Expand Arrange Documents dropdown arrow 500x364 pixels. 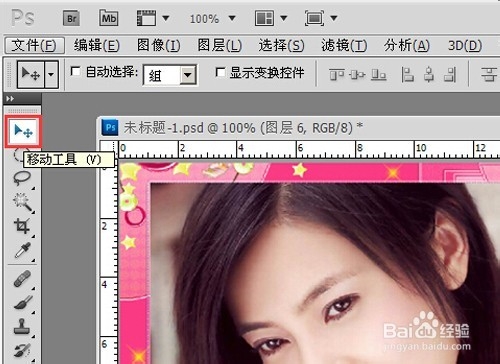point(284,18)
